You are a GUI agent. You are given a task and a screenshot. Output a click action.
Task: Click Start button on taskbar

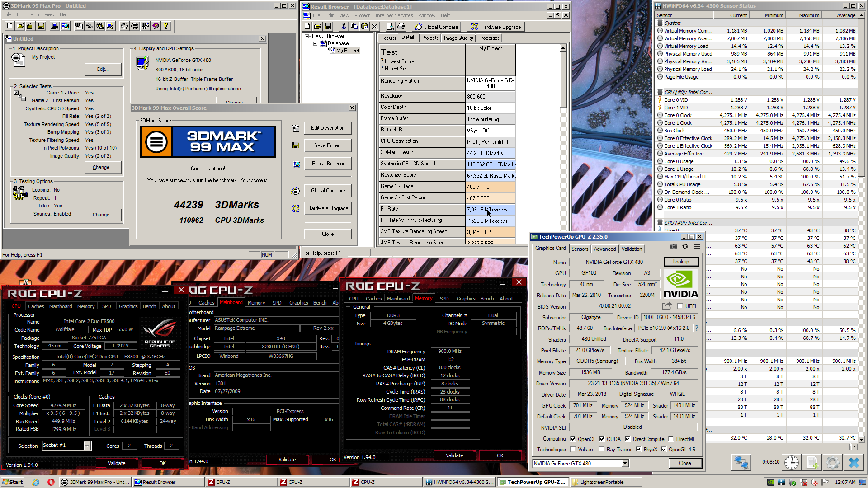pos(12,482)
